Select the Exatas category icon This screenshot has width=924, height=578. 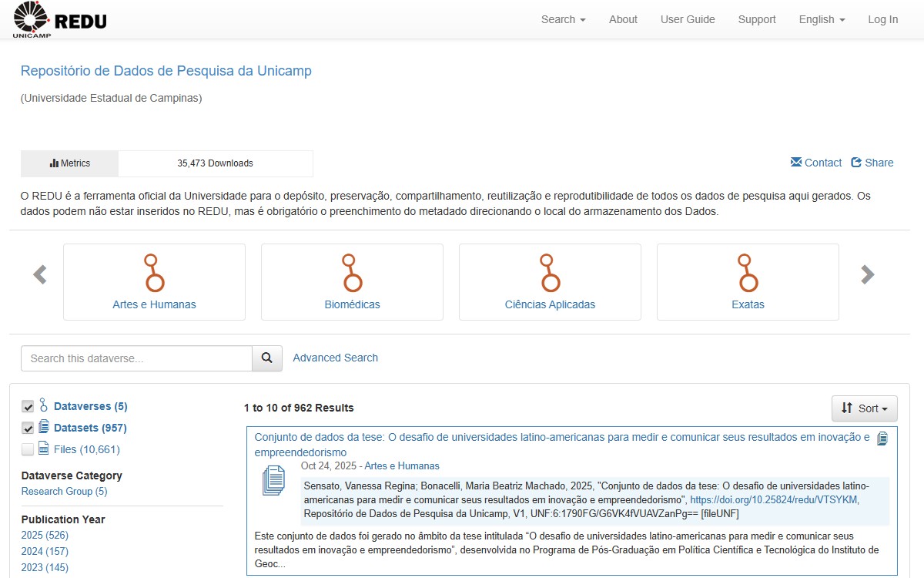[747, 274]
